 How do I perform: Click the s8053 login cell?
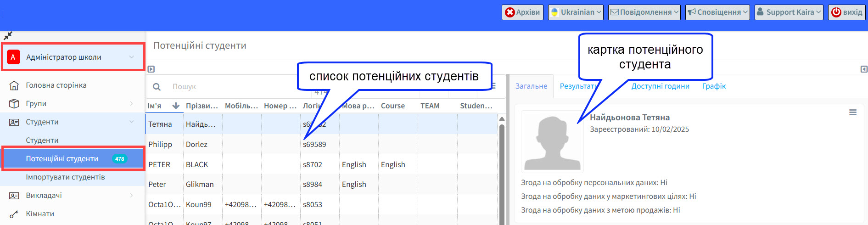click(313, 204)
